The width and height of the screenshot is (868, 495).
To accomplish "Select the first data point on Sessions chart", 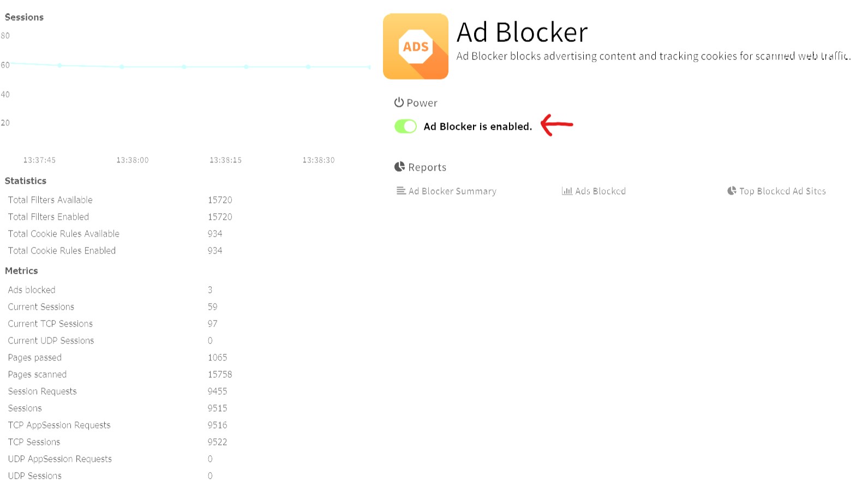I will (59, 65).
